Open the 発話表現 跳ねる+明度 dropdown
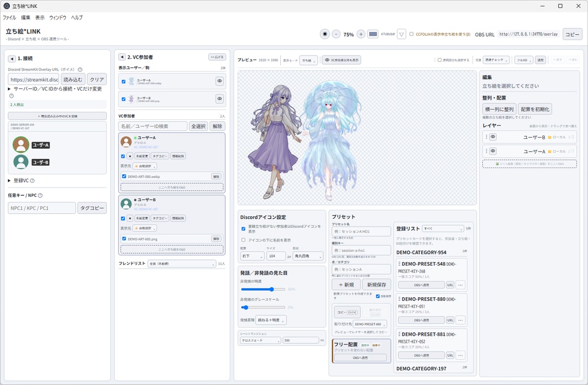Screen dimensions: 588x385 [x=271, y=320]
